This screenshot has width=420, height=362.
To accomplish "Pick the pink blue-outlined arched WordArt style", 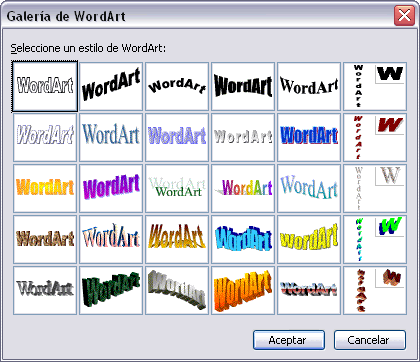I will point(111,239).
